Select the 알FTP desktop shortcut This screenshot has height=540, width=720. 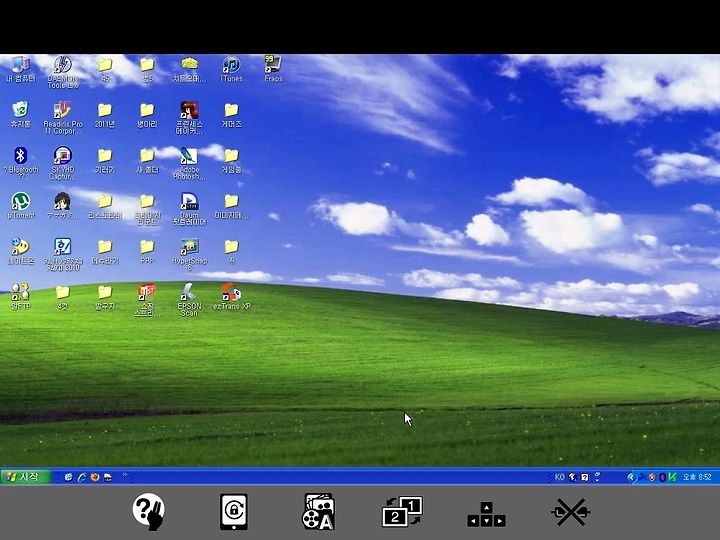tap(21, 297)
